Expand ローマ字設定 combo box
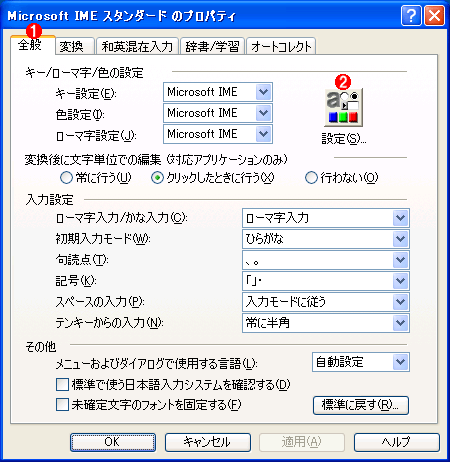This screenshot has width=450, height=462. (218, 134)
